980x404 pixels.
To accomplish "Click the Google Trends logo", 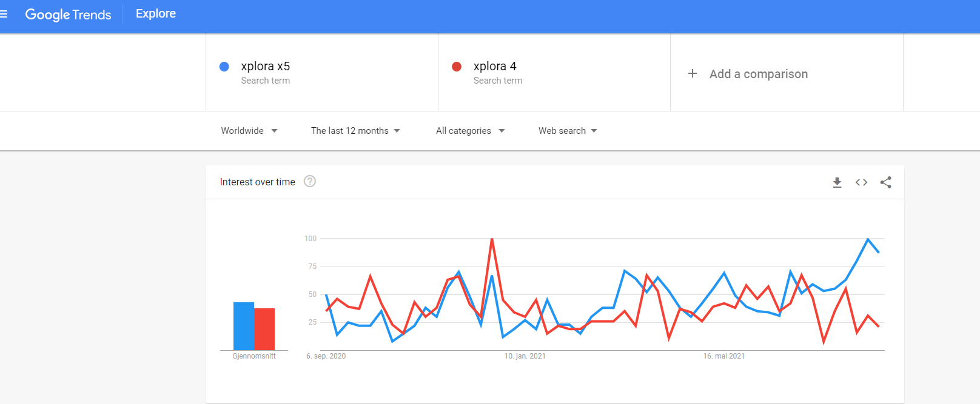I will click(68, 15).
